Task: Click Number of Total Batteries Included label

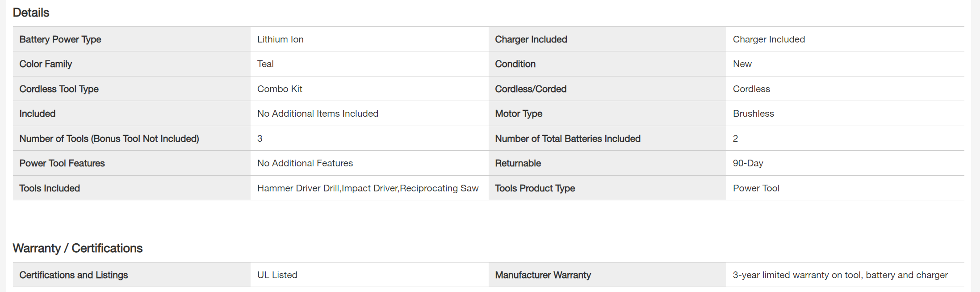Action: (x=567, y=139)
